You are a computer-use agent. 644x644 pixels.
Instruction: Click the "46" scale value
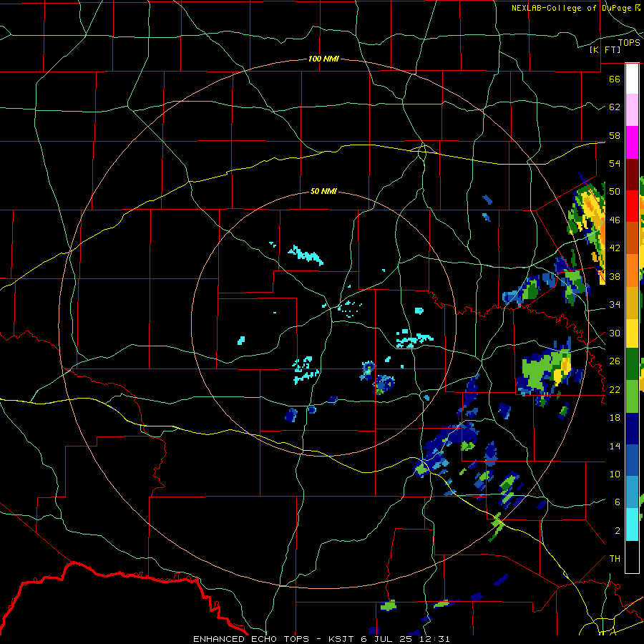[x=615, y=220]
